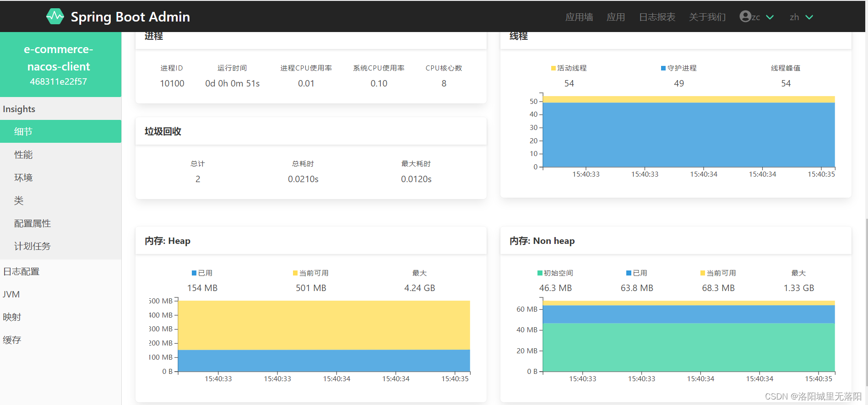Click the Non heap 最大 value 1.33 GB

[799, 288]
